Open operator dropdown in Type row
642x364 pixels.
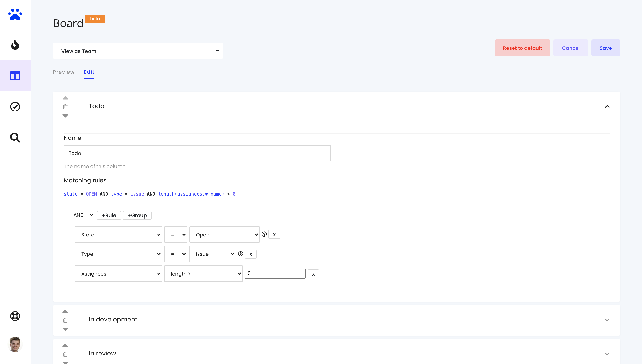click(176, 254)
